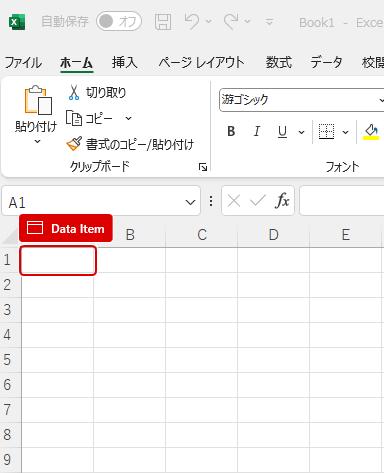Click the Cut (切り取り) scissors button
Screen dimensions: 384x473
(97, 92)
